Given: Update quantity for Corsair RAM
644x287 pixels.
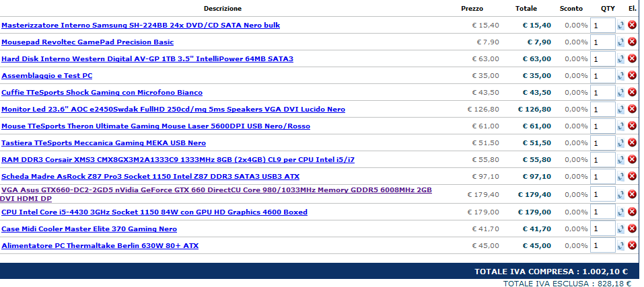Looking at the screenshot, I should click(x=620, y=160).
